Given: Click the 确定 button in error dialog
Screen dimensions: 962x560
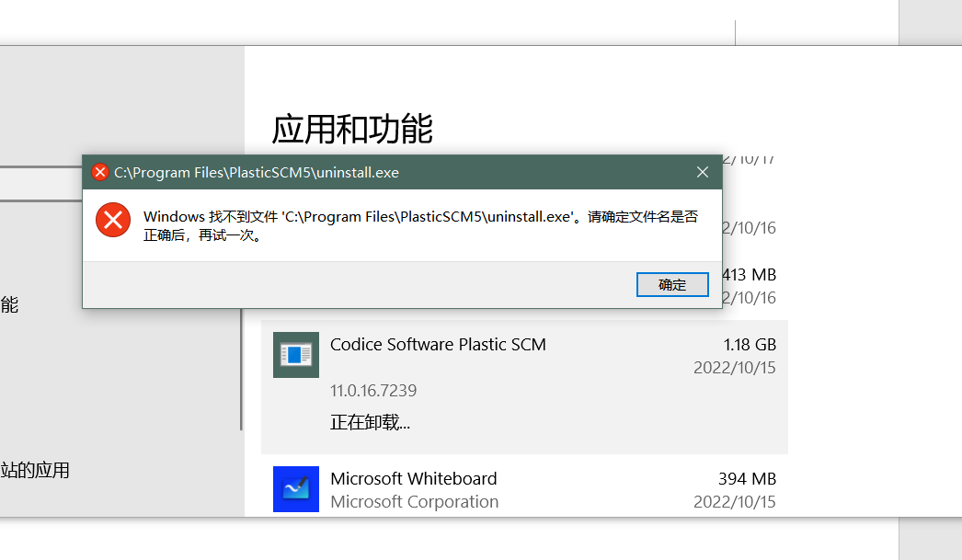Looking at the screenshot, I should (672, 285).
